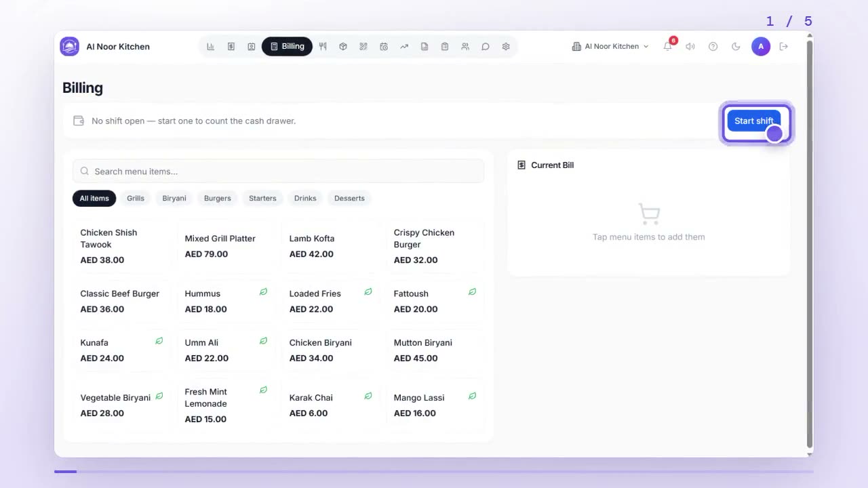
Task: Open the clipboard list nav icon
Action: (445, 47)
